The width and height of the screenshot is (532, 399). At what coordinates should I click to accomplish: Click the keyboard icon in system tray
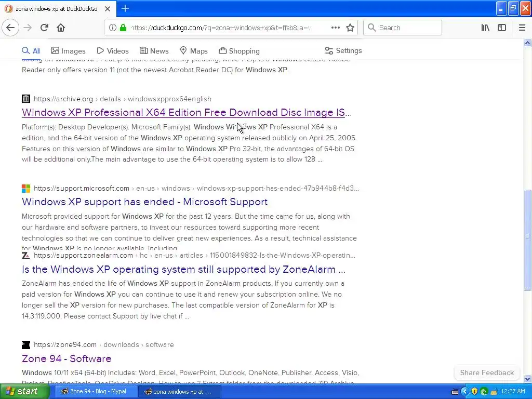click(x=455, y=392)
